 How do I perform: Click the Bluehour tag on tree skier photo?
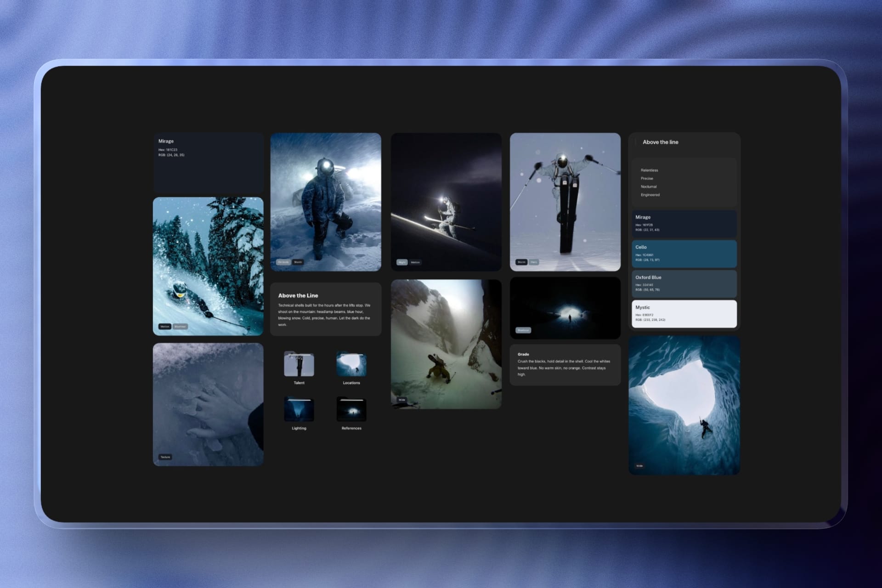(180, 327)
